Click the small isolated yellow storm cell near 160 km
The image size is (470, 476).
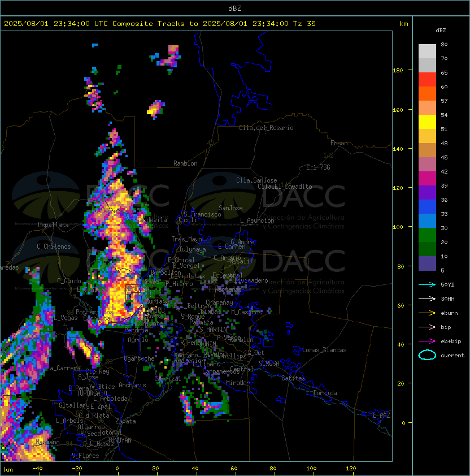pos(155,109)
